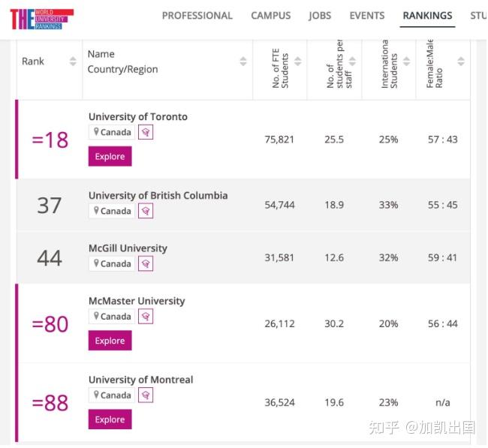488x448 pixels.
Task: Click graduation cap icon for University of Montreal
Action: tap(146, 395)
